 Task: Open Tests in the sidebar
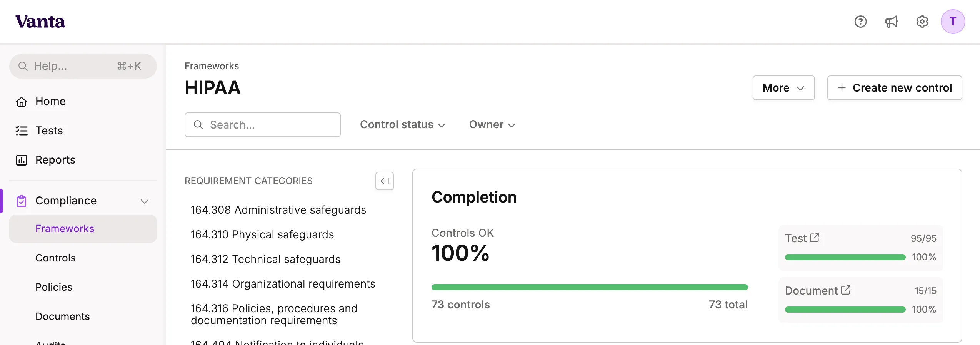click(49, 131)
